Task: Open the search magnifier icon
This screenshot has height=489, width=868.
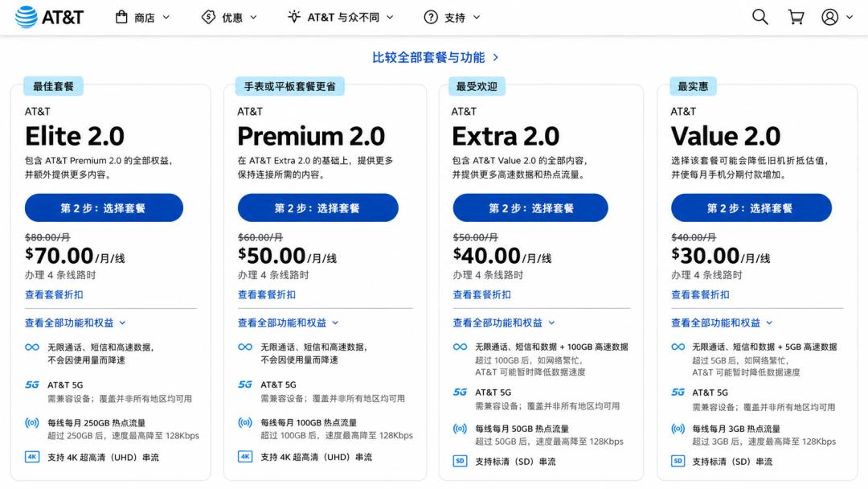Action: click(759, 17)
